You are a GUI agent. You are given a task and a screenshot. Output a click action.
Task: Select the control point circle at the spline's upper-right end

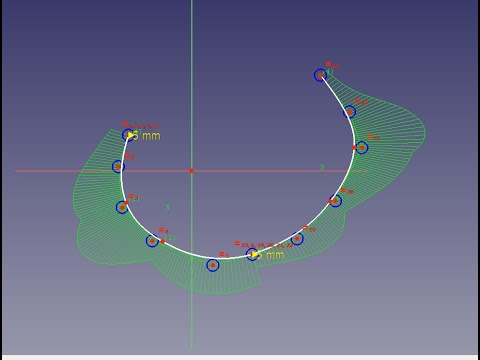320,75
